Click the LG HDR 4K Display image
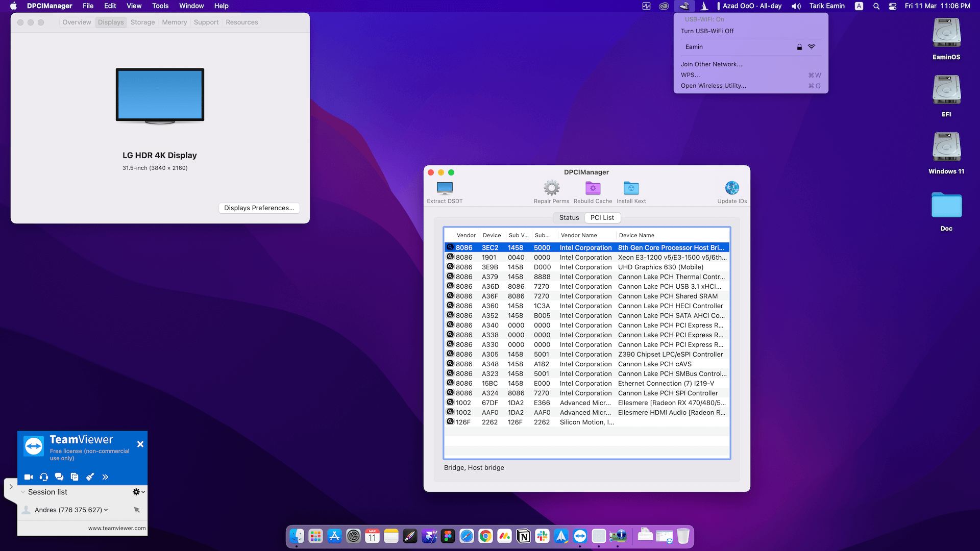The image size is (980, 551). [x=160, y=96]
